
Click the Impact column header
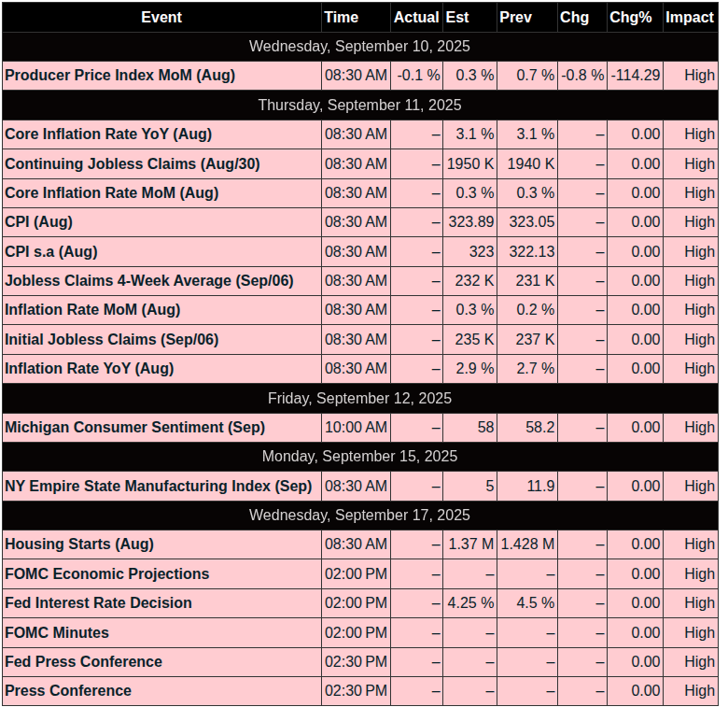coord(690,17)
